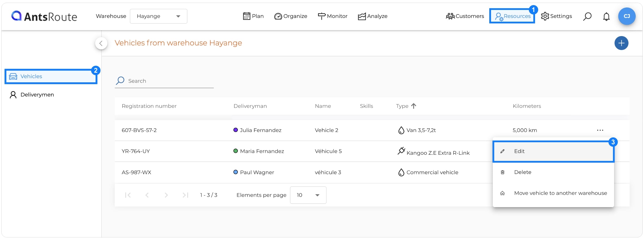
Task: Open the Monitor menu
Action: point(332,16)
